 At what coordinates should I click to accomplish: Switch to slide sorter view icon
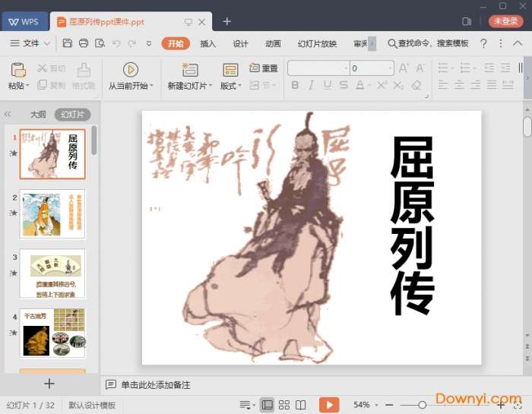284,405
